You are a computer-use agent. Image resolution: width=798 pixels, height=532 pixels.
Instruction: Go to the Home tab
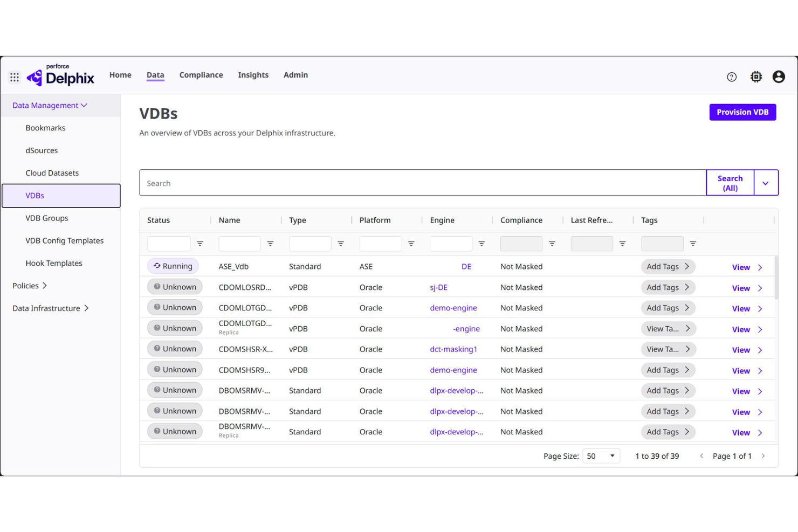click(120, 75)
